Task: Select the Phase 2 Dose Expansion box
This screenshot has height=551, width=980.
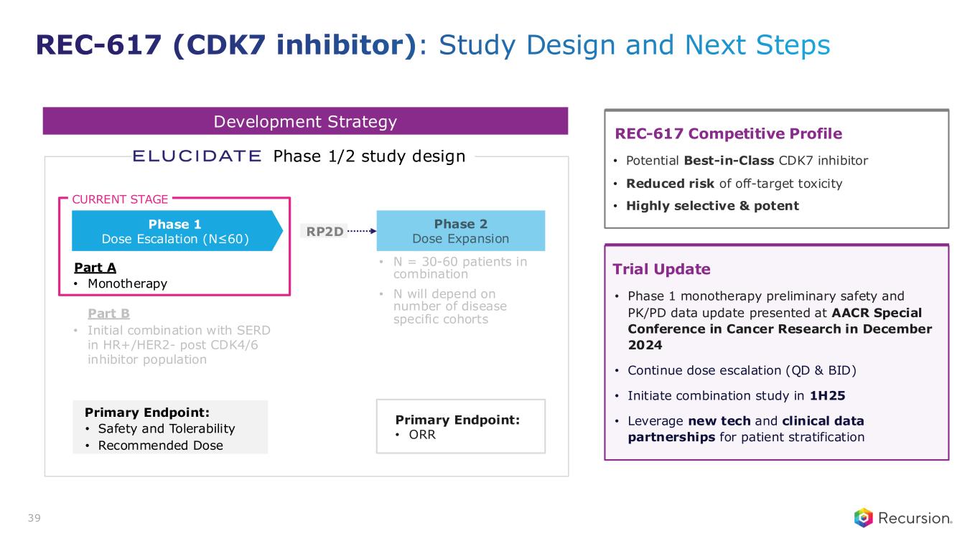Action: tap(461, 230)
